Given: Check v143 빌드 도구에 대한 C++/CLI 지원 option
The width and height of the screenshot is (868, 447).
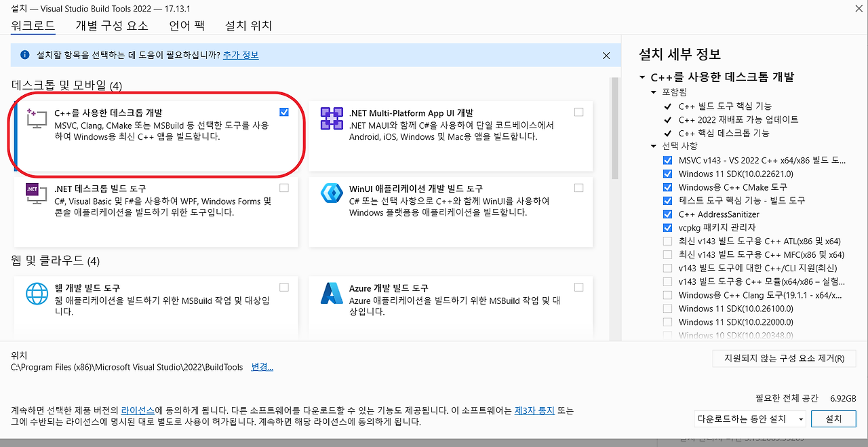Looking at the screenshot, I should tap(667, 269).
